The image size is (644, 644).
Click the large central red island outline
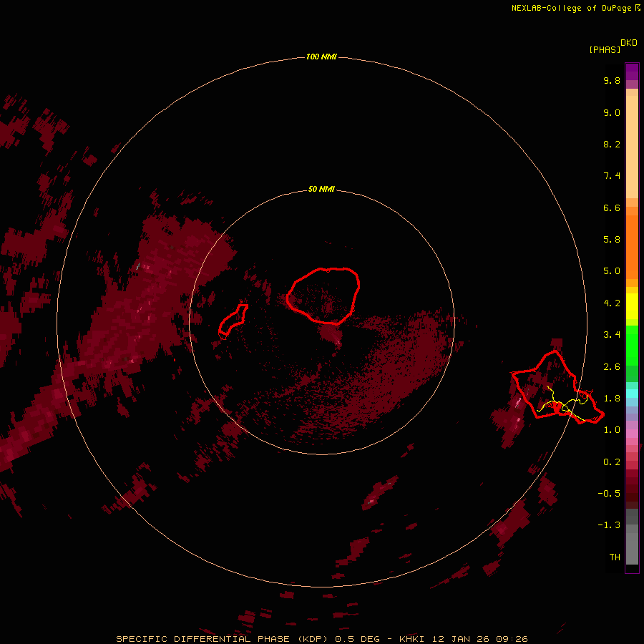click(x=323, y=296)
